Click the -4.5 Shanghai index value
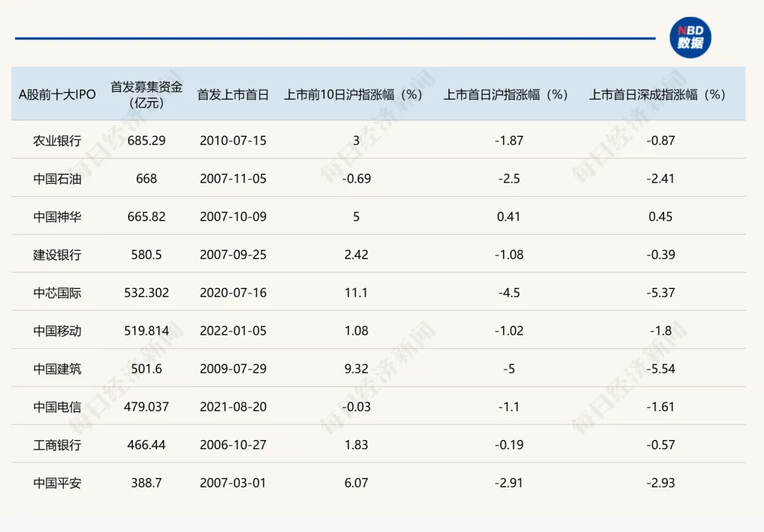Image resolution: width=764 pixels, height=532 pixels. click(x=509, y=293)
